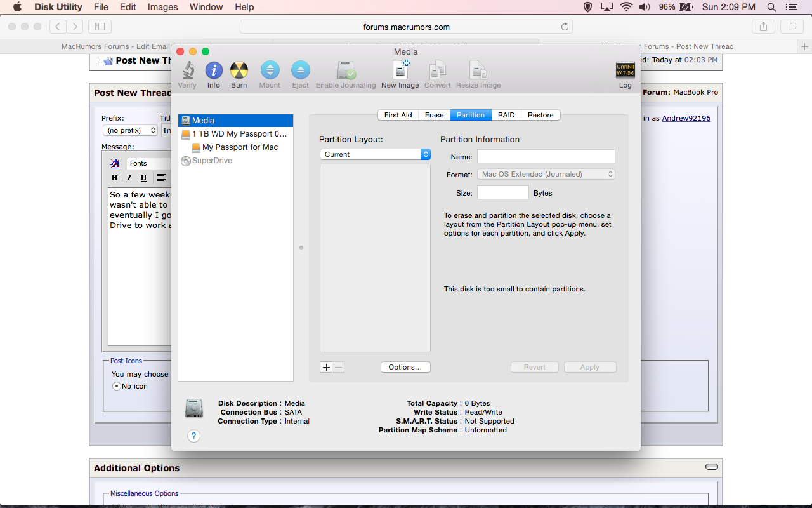Open Disk Utility help question mark

(x=194, y=436)
